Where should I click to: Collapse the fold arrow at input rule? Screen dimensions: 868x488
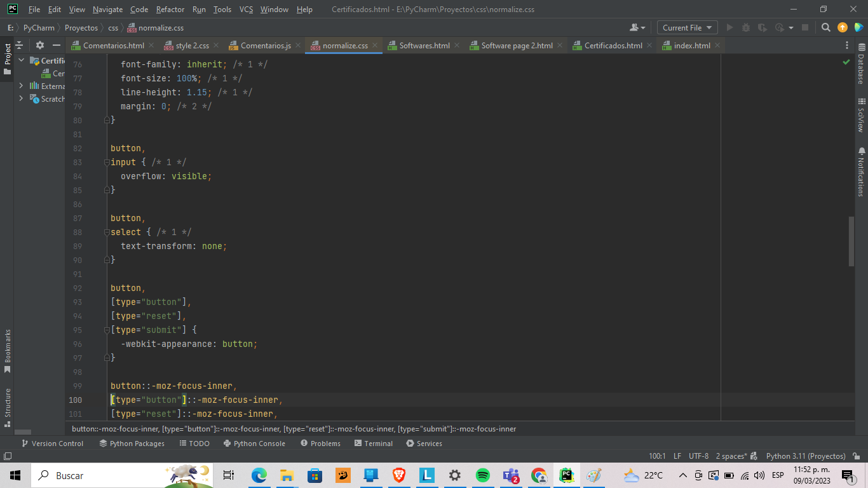coord(107,163)
